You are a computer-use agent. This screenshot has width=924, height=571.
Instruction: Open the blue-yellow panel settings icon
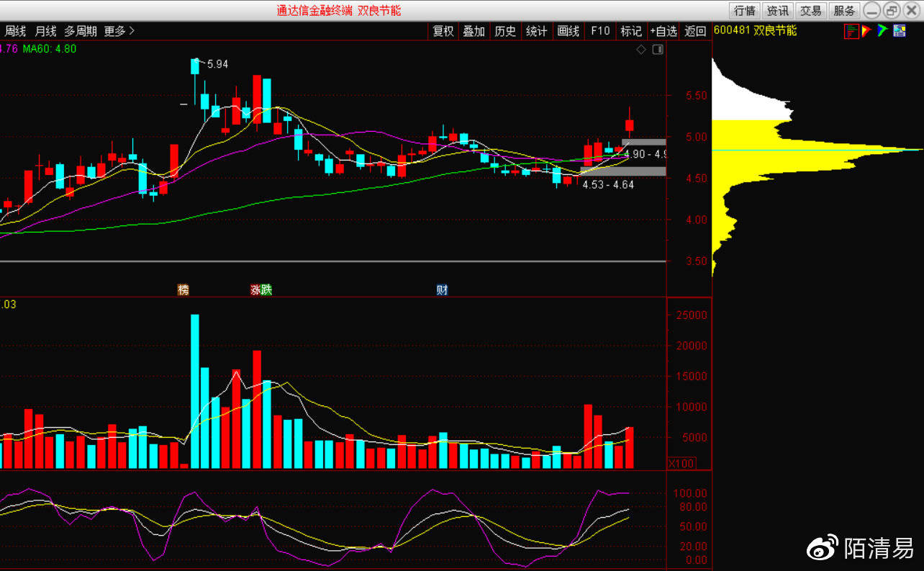pyautogui.click(x=900, y=31)
